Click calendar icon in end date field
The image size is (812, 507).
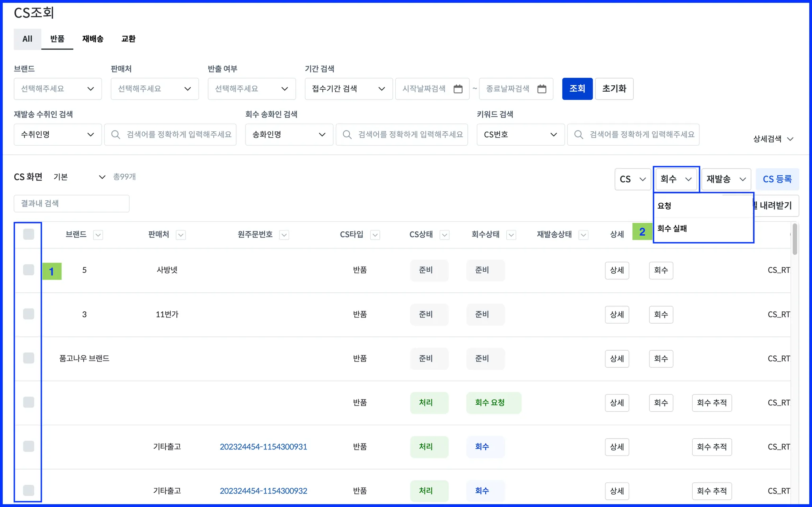pyautogui.click(x=542, y=89)
